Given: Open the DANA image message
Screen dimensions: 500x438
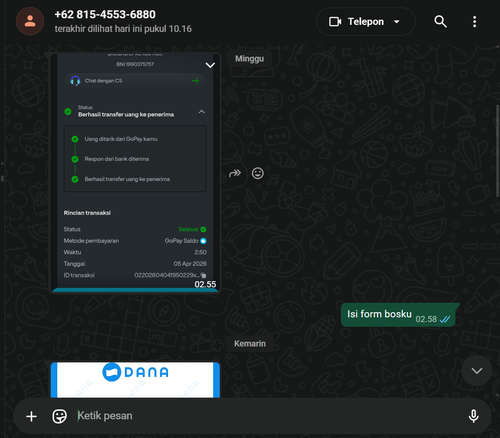Looking at the screenshot, I should (135, 380).
